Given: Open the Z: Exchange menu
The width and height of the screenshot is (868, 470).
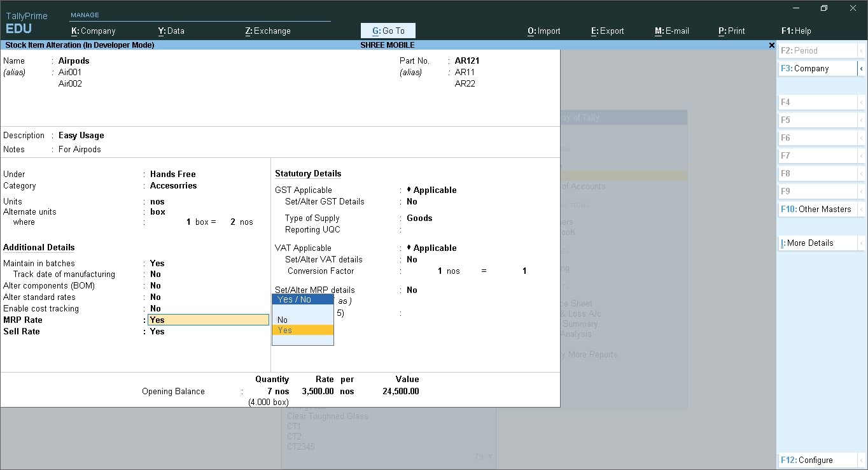Looking at the screenshot, I should tap(267, 30).
